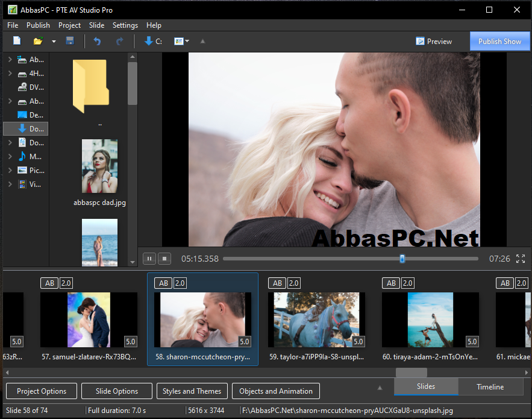This screenshot has width=532, height=419.
Task: Click the 4H... drive icon in tree
Action: click(x=22, y=74)
